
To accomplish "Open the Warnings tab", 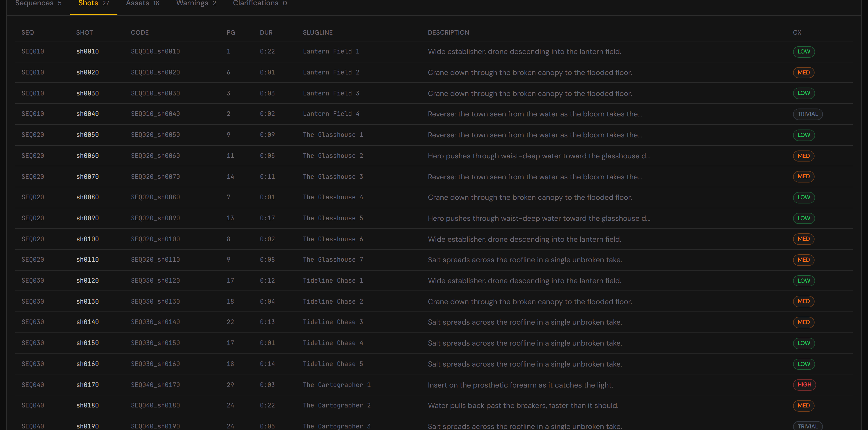I will pos(196,3).
